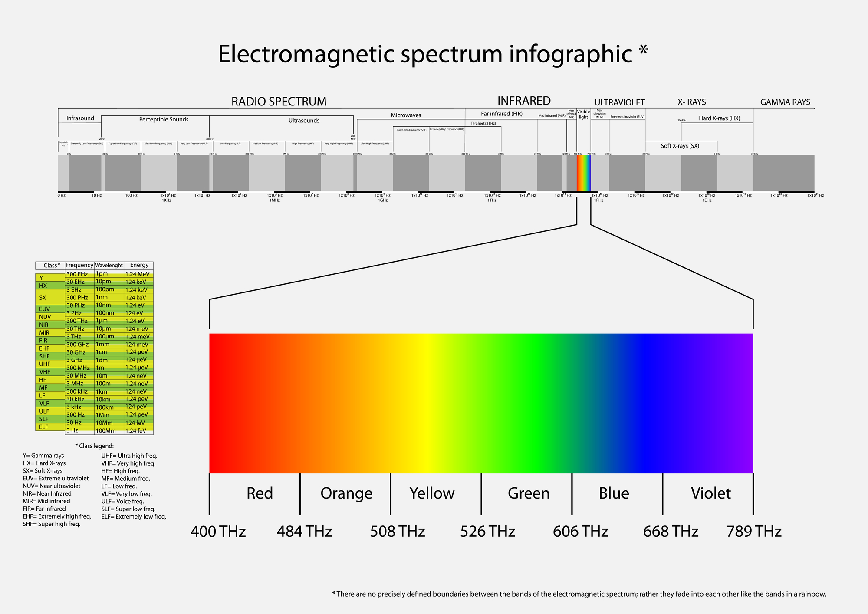Select the Microwaves band label

tap(406, 115)
